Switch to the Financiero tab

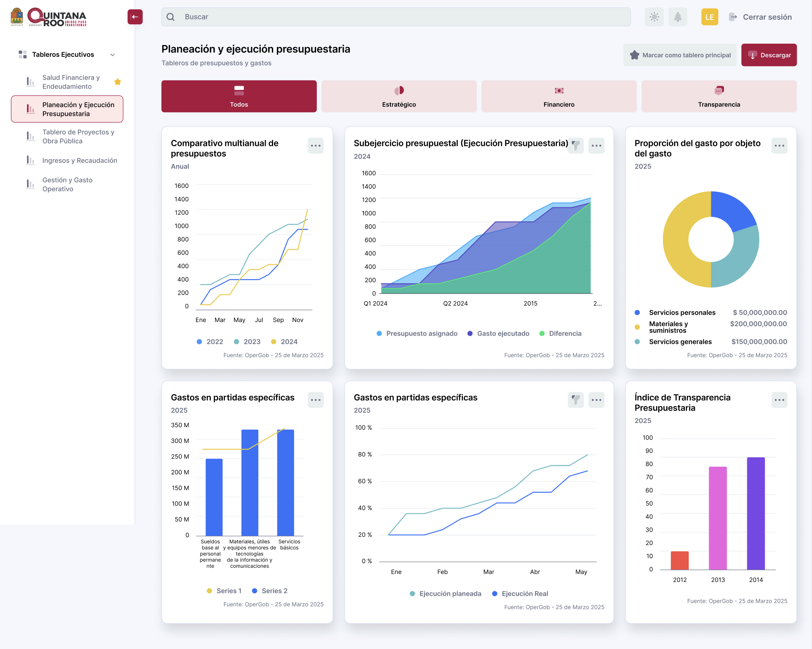click(x=559, y=96)
